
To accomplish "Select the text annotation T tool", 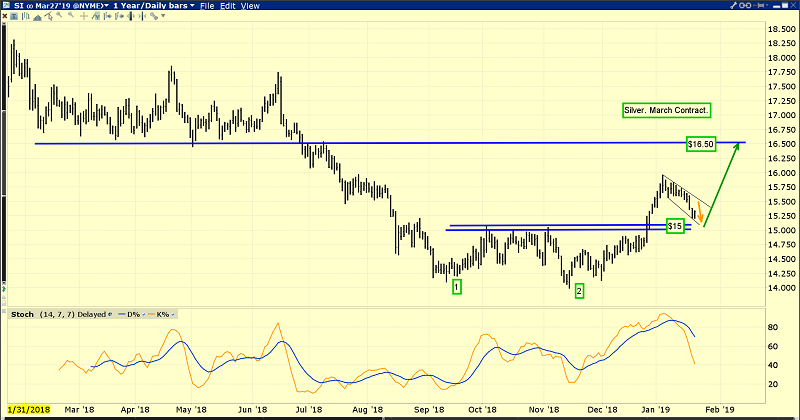I will (x=14, y=16).
